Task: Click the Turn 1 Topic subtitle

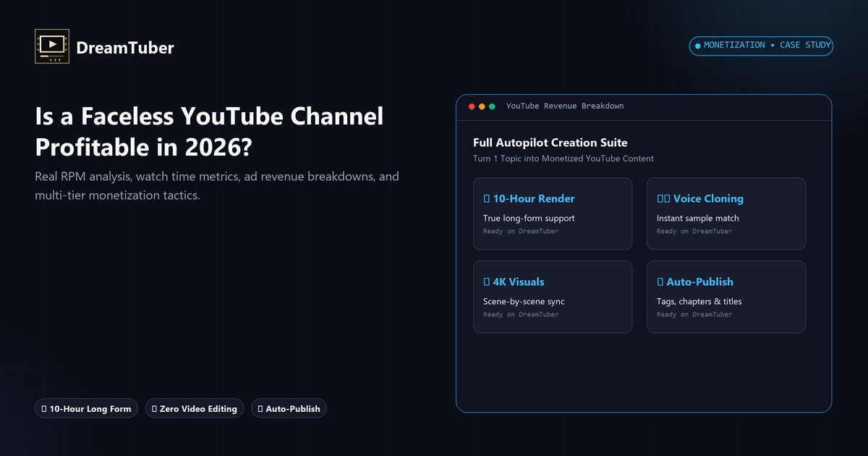Action: (563, 159)
